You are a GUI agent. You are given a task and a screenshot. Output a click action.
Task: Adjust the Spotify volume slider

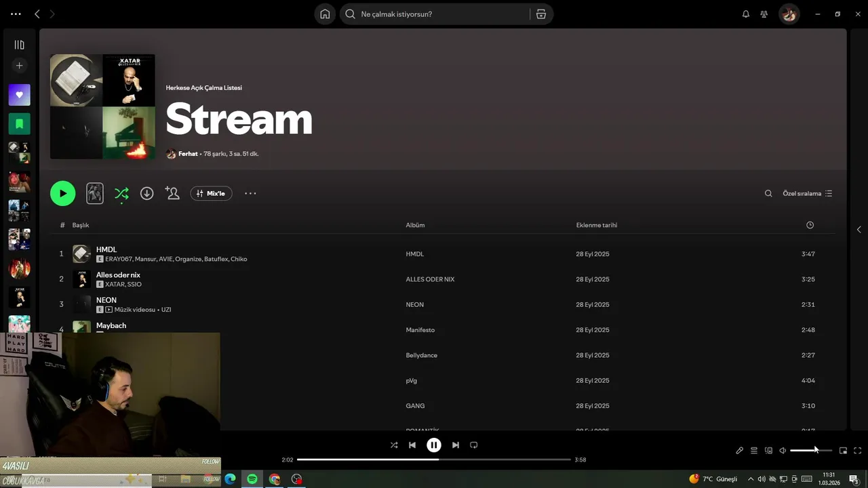click(x=811, y=450)
